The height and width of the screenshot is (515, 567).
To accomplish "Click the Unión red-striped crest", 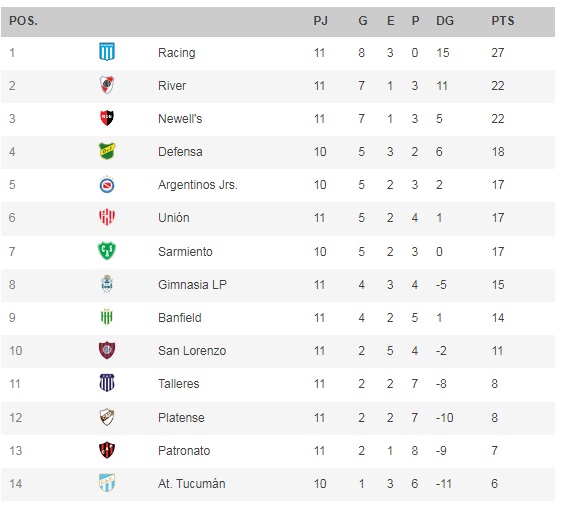I will pos(107,217).
